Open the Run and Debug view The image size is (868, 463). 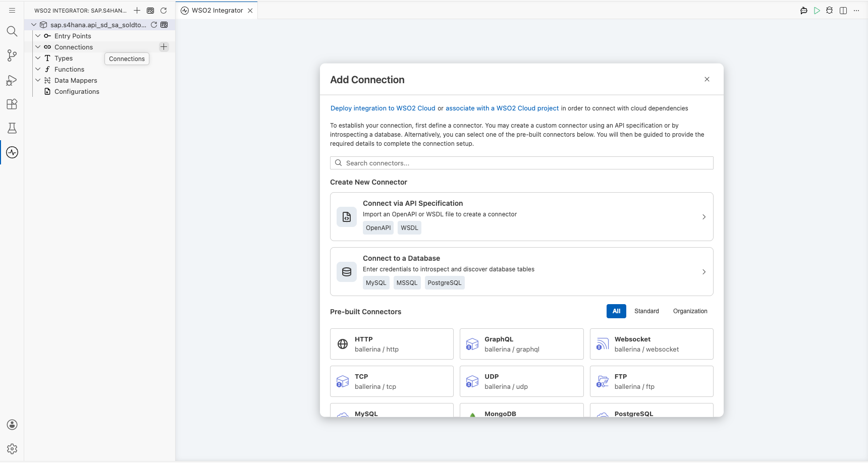tap(12, 80)
